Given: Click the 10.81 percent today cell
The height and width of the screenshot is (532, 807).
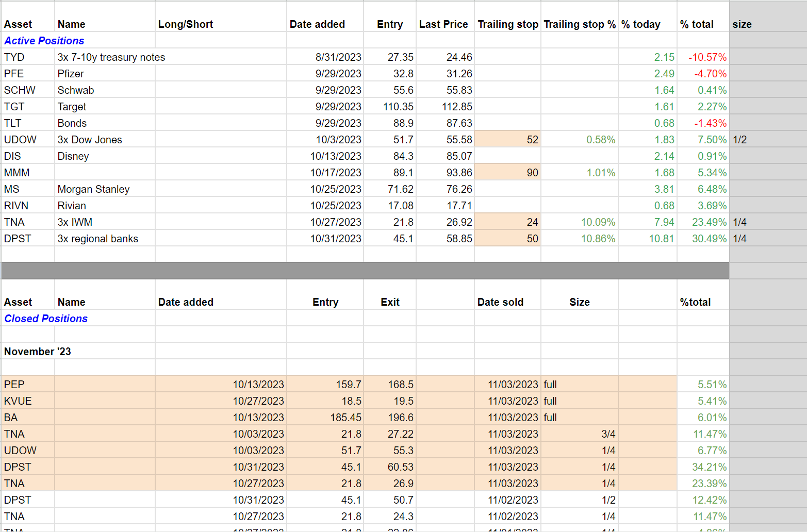Looking at the screenshot, I should click(648, 239).
